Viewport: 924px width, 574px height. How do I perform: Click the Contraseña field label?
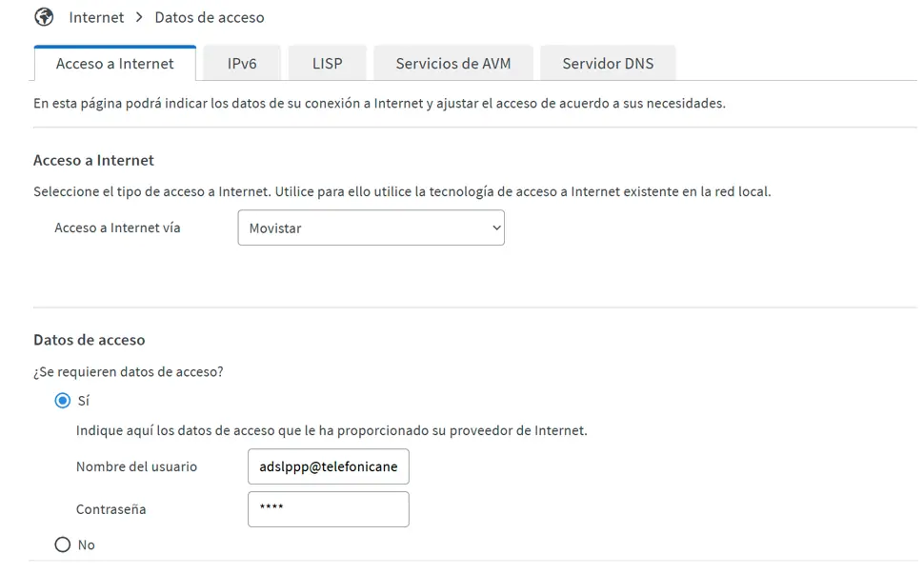[110, 509]
